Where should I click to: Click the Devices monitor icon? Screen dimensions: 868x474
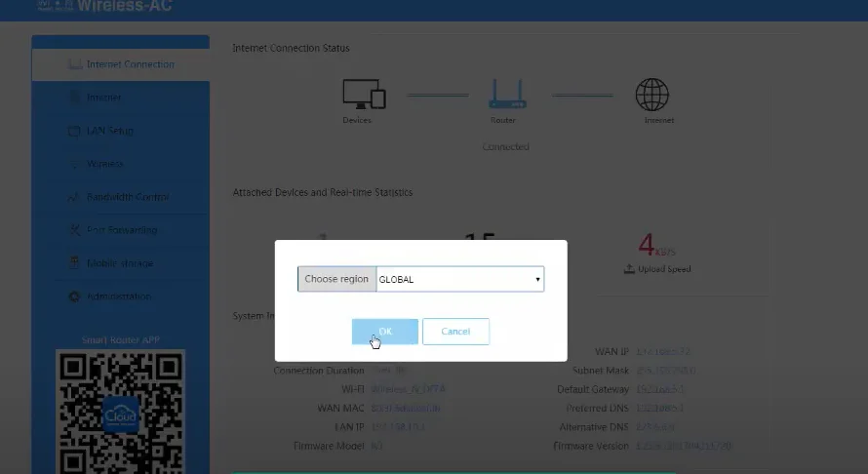(x=364, y=95)
